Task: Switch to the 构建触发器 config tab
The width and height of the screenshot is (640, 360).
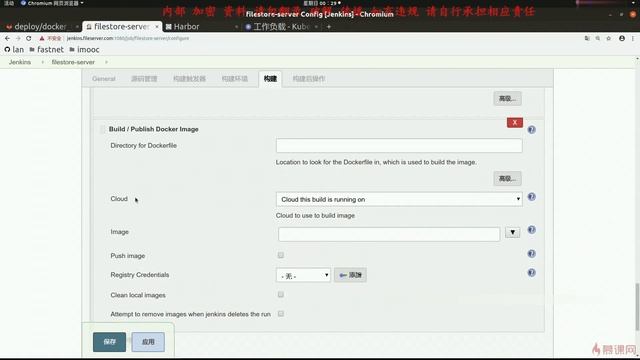Action: click(x=189, y=78)
